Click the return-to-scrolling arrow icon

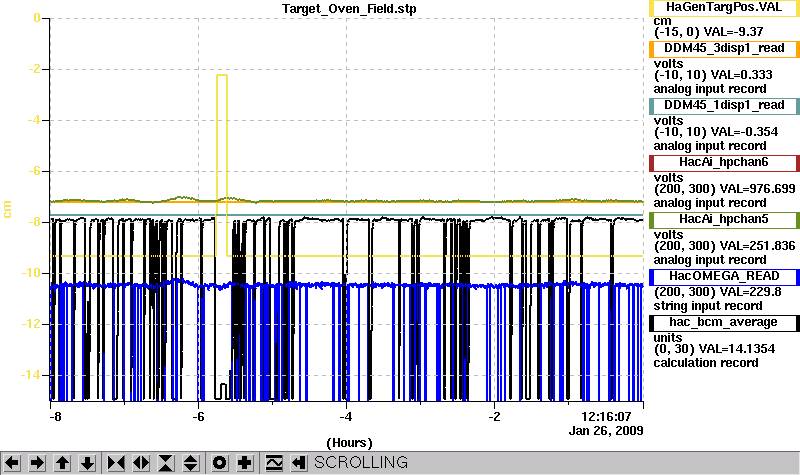(x=298, y=463)
